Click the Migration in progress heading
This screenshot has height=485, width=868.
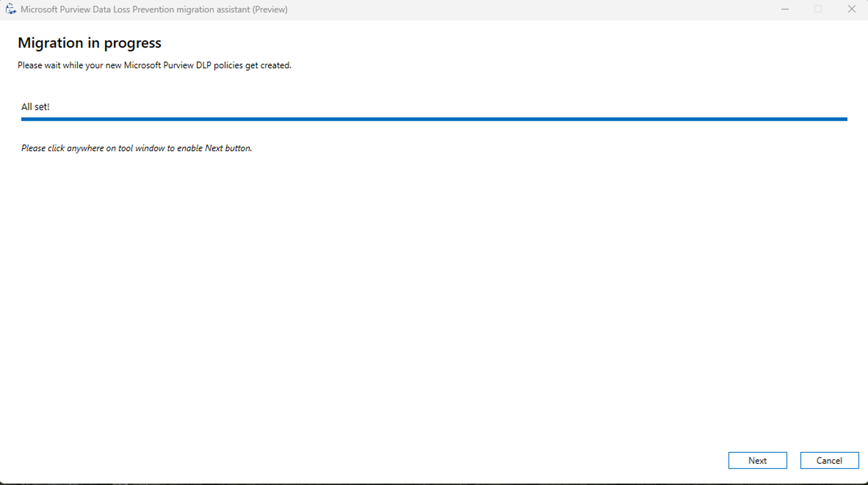(x=89, y=43)
